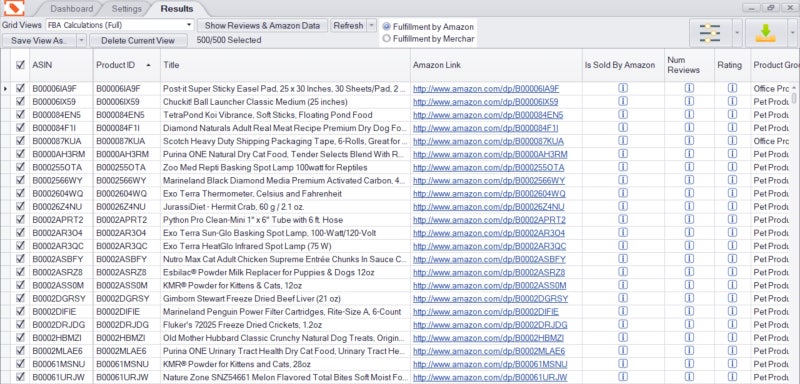Viewport: 800px width, 384px height.
Task: Click the "500/500 Selected" status text
Action: point(229,40)
